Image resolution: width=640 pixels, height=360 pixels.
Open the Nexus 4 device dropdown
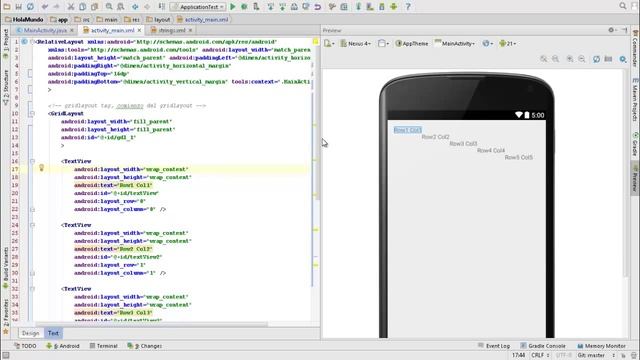pyautogui.click(x=356, y=43)
